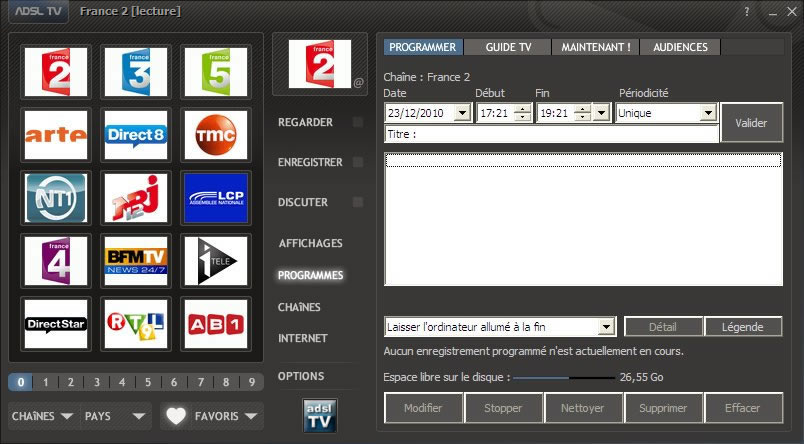The width and height of the screenshot is (804, 444).
Task: Click the ADSL TV title logo
Action: (38, 11)
